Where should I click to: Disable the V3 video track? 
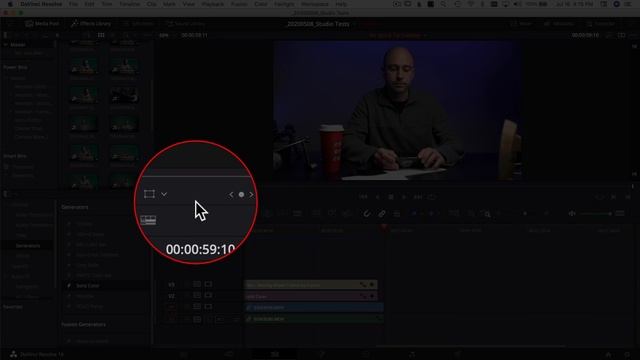click(208, 284)
